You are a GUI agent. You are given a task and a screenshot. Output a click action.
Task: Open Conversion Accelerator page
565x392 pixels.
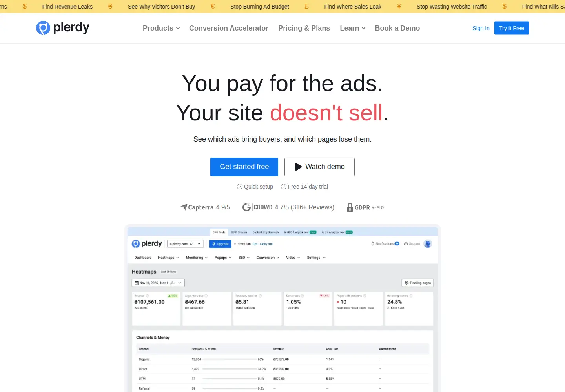pos(229,28)
